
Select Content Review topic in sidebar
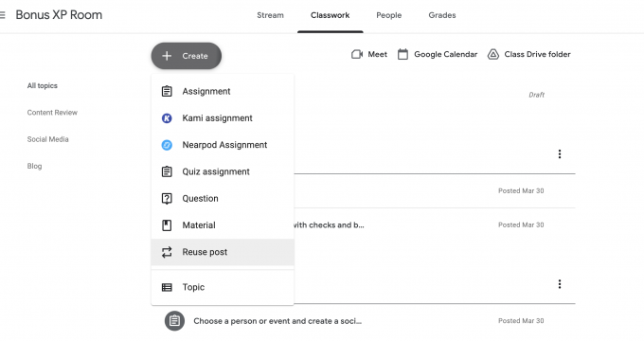[52, 113]
